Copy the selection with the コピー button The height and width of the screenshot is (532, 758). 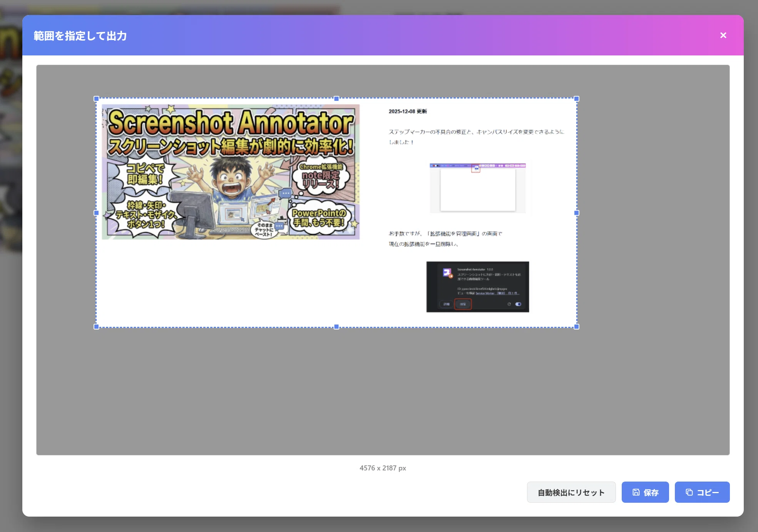click(x=702, y=492)
